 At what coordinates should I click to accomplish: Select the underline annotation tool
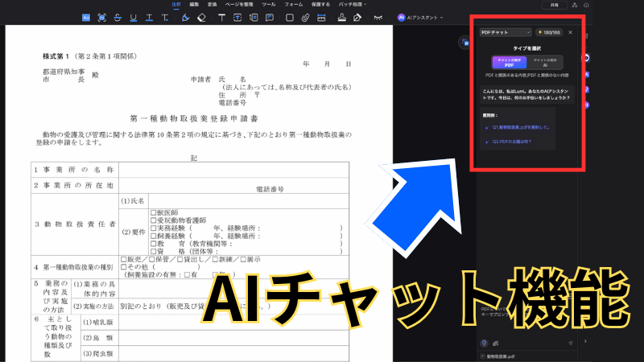point(132,17)
